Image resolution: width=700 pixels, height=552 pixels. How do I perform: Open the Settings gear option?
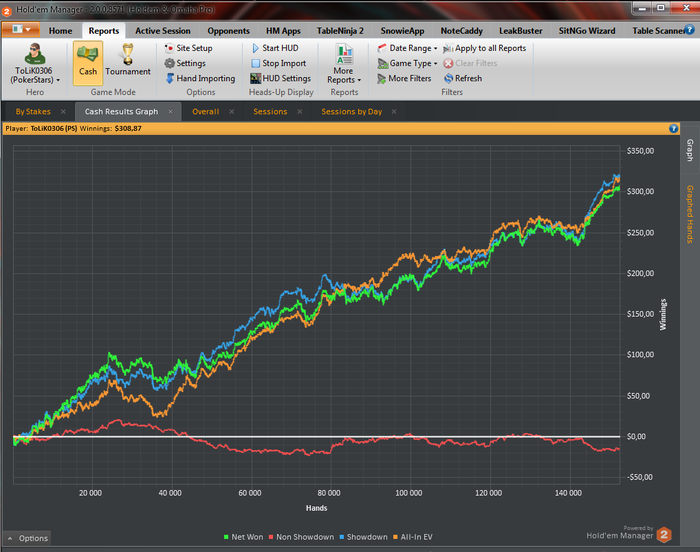pyautogui.click(x=185, y=63)
